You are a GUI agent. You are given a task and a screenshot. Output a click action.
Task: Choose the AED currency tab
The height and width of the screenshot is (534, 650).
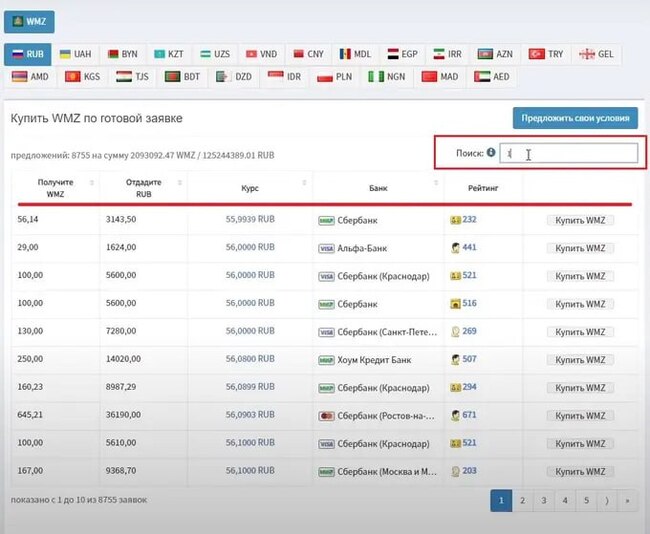point(492,77)
